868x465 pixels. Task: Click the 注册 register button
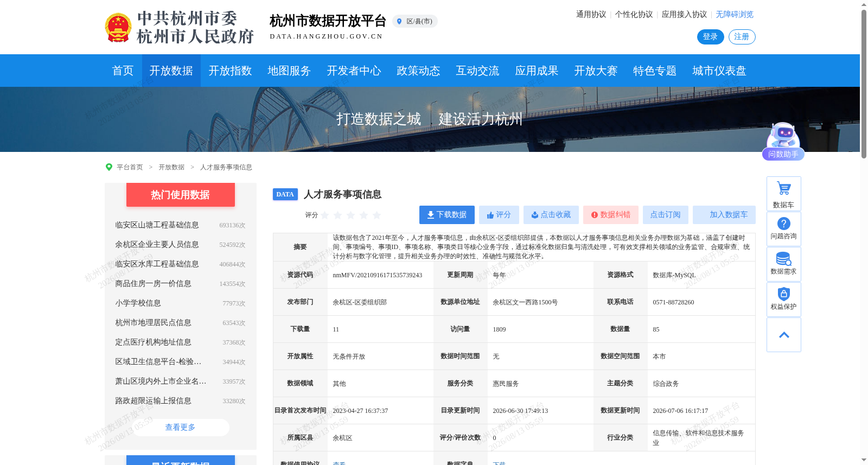pos(742,37)
